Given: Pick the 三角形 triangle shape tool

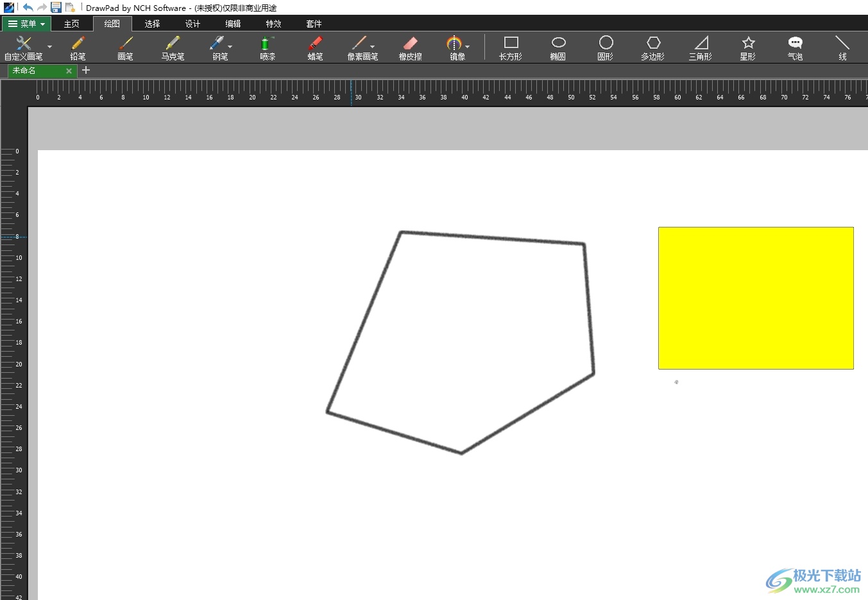Looking at the screenshot, I should [700, 47].
